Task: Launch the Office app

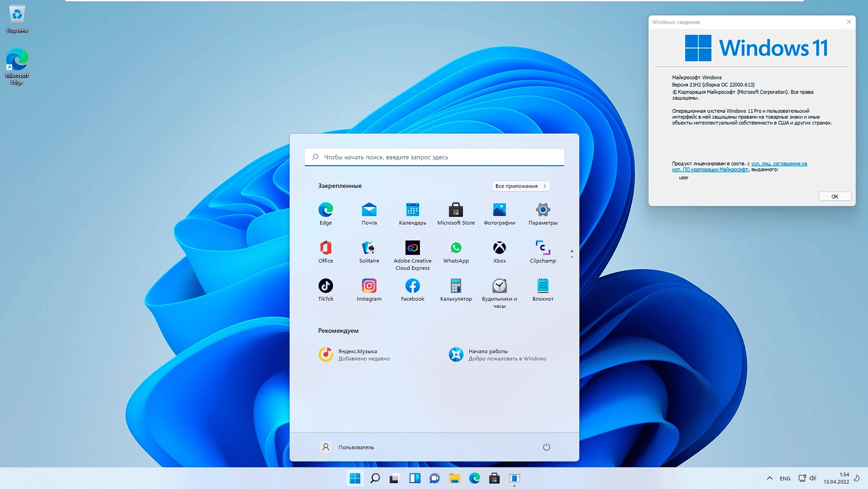Action: pos(326,252)
